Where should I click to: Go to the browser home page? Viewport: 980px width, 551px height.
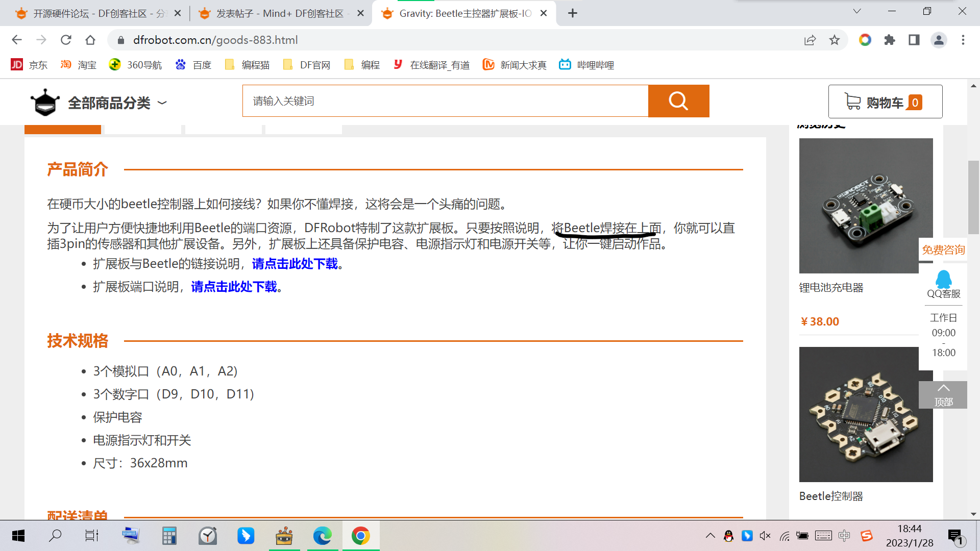[90, 40]
